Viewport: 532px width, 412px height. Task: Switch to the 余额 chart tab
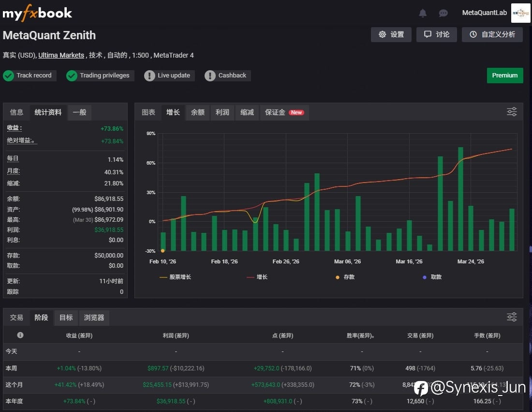point(198,112)
